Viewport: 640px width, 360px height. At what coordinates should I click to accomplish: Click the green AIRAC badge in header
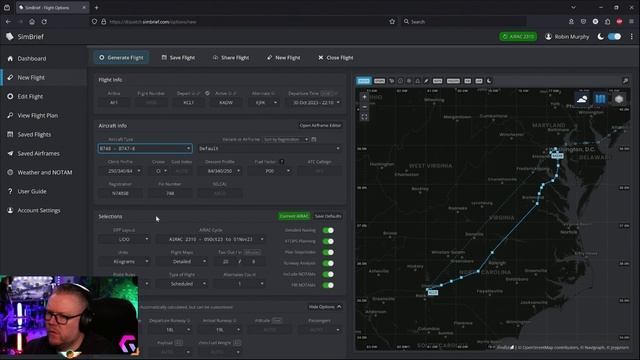coord(518,37)
